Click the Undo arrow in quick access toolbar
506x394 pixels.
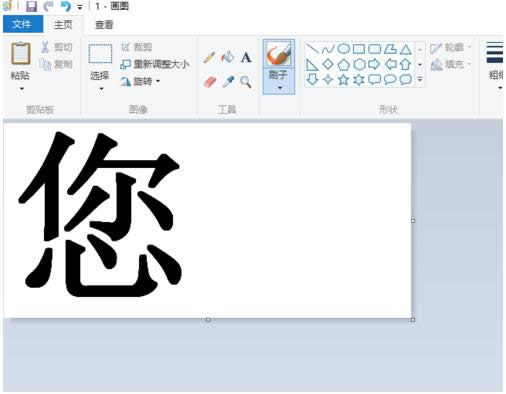(65, 6)
